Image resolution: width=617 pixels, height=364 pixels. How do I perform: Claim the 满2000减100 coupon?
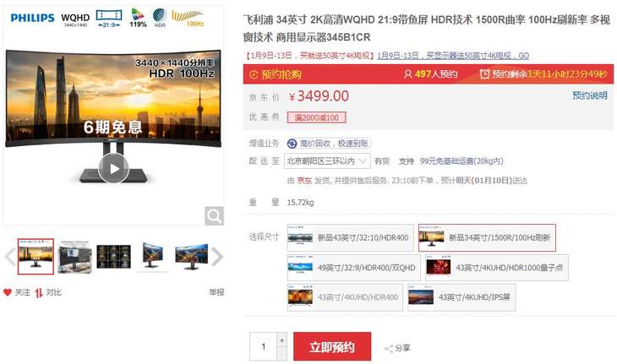(316, 117)
